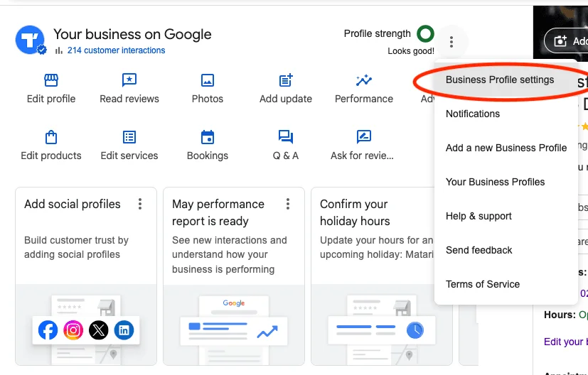Click the Instagram icon in social profiles card
Viewport: 588px width, 375px height.
pyautogui.click(x=73, y=330)
